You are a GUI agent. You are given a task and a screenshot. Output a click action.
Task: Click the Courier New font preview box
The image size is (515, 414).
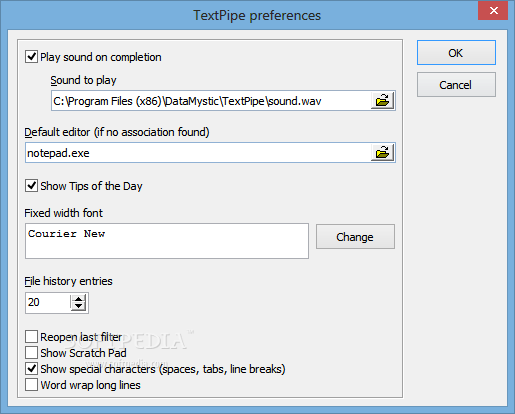(x=167, y=241)
